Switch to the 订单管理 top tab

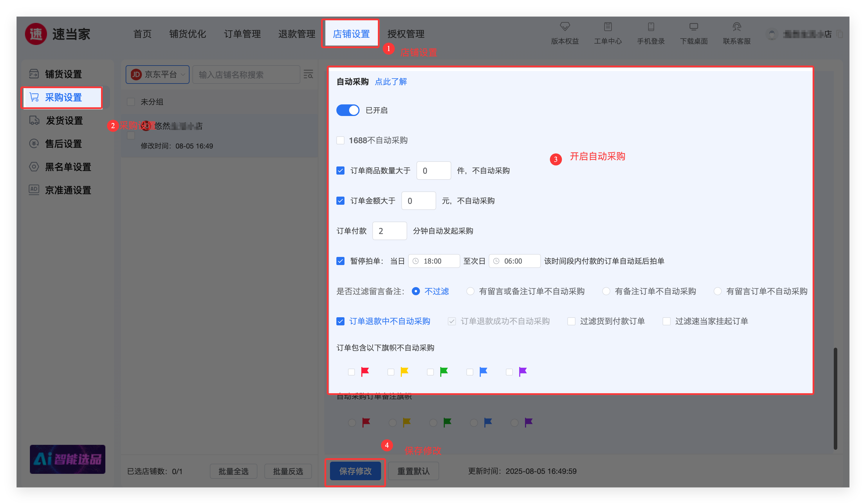[242, 34]
